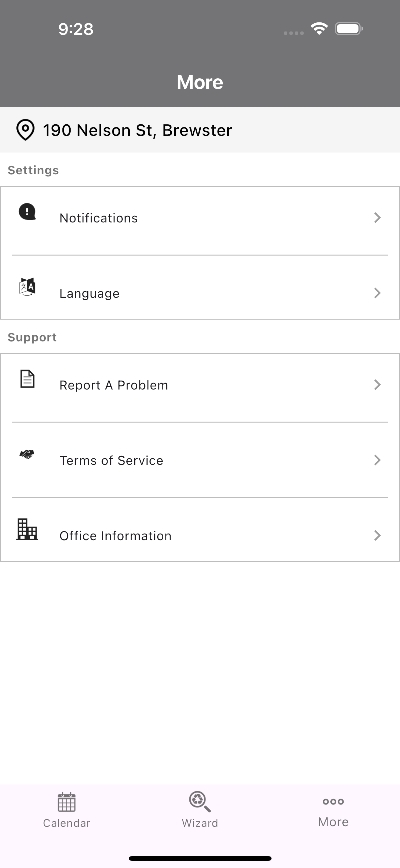
Task: Tap the Language translate icon
Action: [27, 287]
